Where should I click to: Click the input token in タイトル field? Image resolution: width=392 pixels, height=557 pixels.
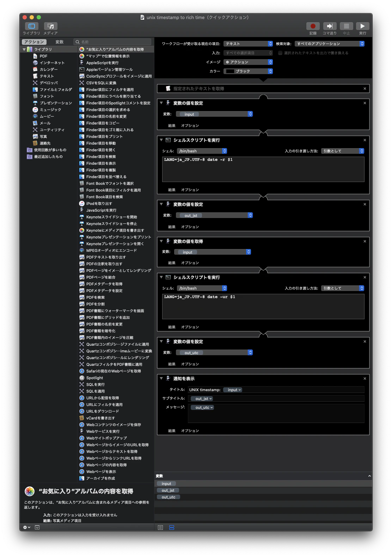pyautogui.click(x=233, y=390)
